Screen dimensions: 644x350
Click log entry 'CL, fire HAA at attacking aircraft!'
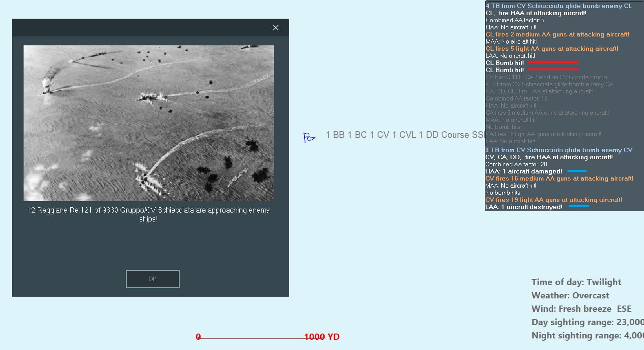pos(536,13)
